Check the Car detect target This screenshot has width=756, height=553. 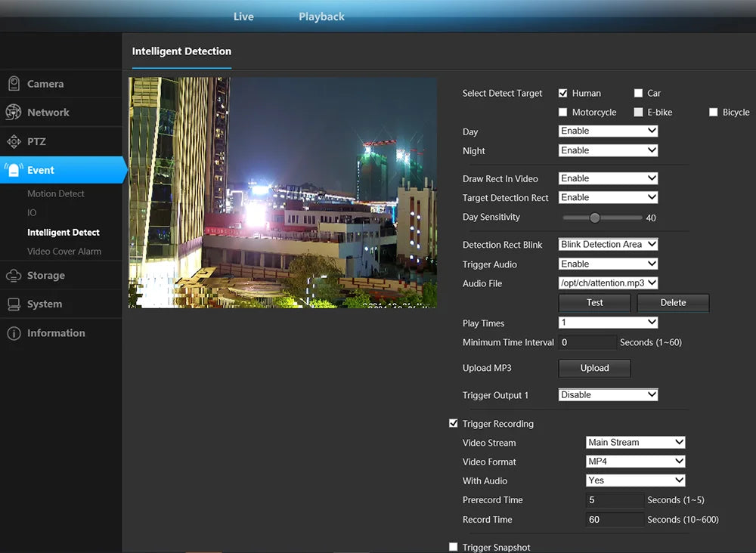click(637, 92)
